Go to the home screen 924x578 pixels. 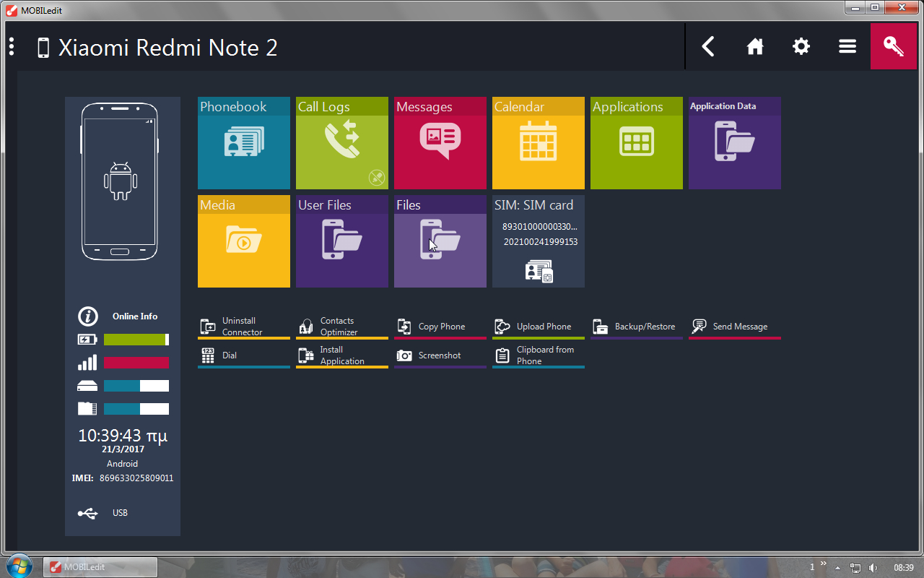tap(755, 46)
